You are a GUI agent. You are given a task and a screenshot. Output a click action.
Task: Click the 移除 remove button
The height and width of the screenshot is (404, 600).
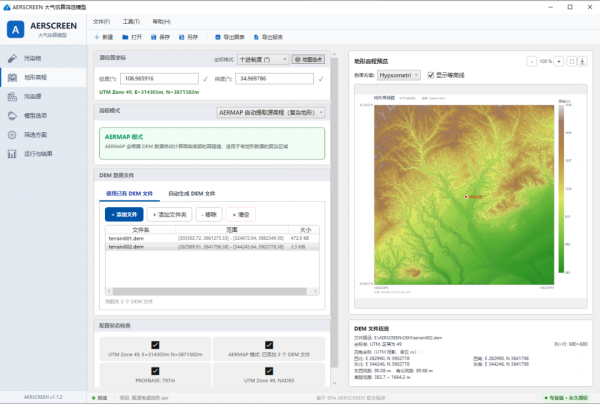click(x=209, y=214)
